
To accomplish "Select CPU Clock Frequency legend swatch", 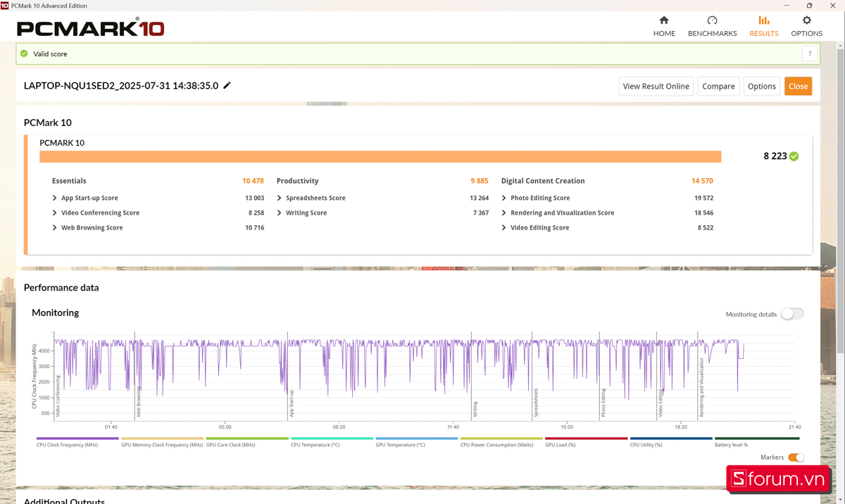I will [77, 439].
